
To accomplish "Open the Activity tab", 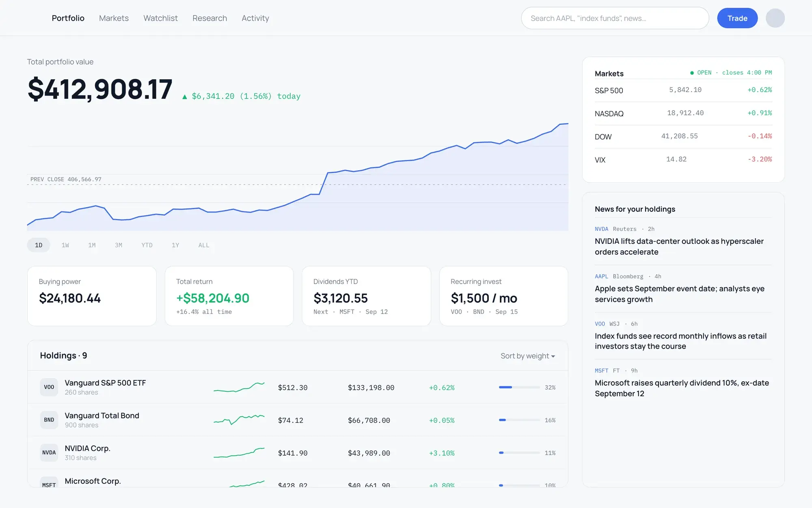I will click(x=255, y=18).
